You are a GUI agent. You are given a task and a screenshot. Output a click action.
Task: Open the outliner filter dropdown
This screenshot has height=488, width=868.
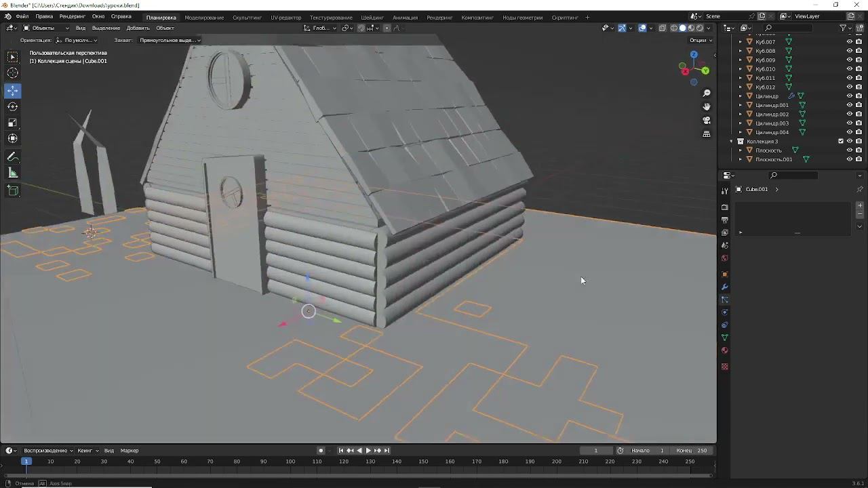pos(846,28)
